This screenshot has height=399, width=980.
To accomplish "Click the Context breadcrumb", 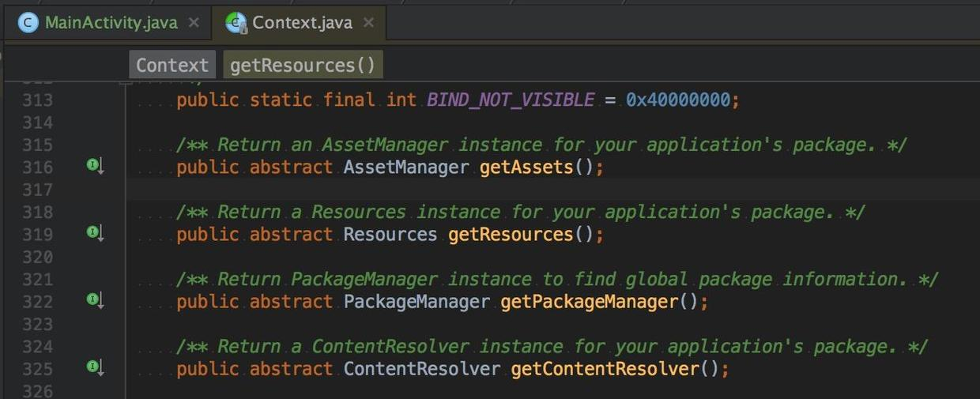I will [x=171, y=65].
